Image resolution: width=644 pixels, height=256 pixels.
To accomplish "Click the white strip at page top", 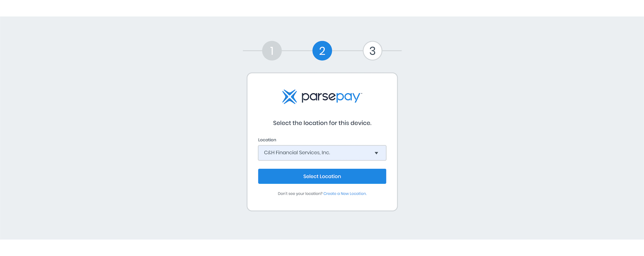I will pos(322,8).
